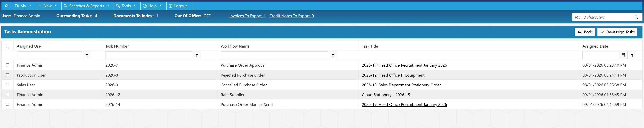This screenshot has width=644, height=128.
Task: Sort by the Assigned Date column header
Action: point(595,46)
